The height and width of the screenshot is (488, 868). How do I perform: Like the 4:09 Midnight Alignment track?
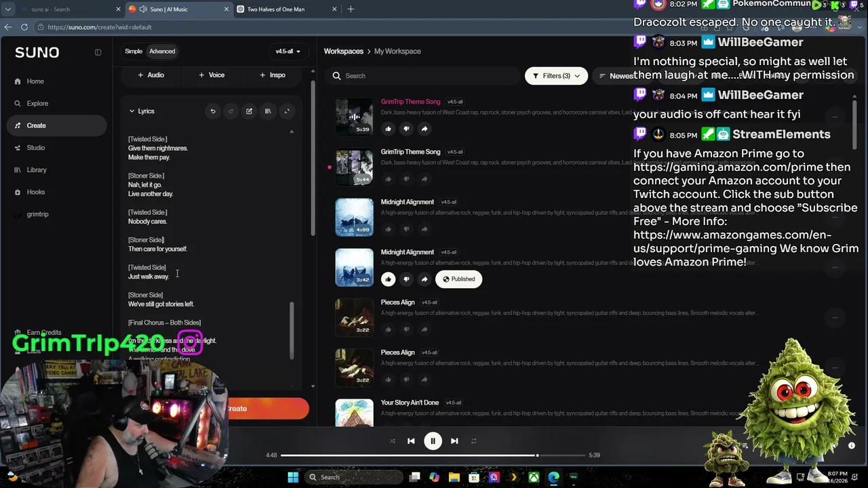click(x=388, y=229)
